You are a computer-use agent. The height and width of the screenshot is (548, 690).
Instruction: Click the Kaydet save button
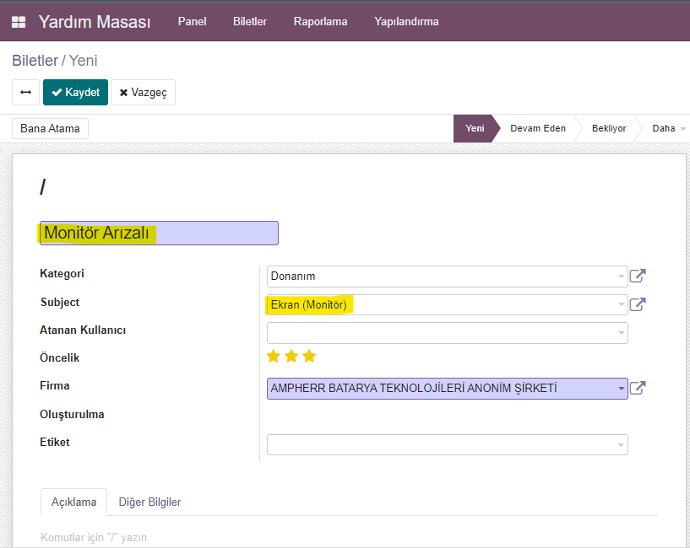pos(75,92)
